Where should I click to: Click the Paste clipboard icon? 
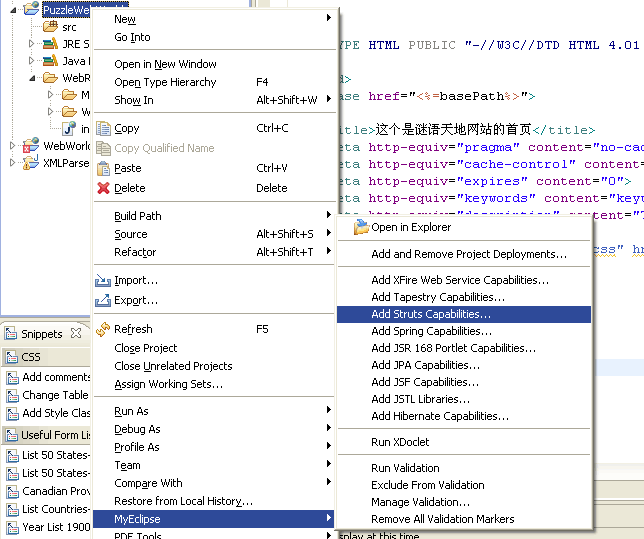point(104,168)
